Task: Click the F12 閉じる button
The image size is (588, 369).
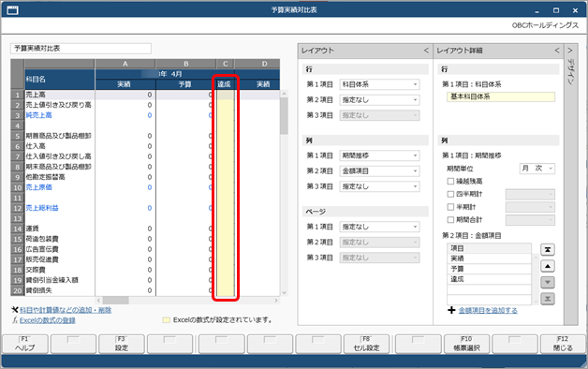Action: click(x=563, y=344)
